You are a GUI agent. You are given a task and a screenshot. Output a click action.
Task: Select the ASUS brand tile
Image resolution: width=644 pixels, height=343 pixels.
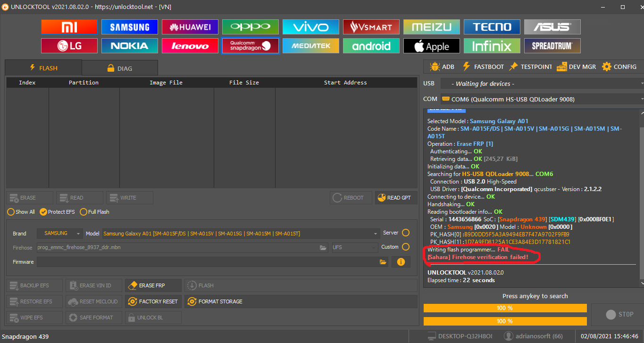tap(552, 27)
